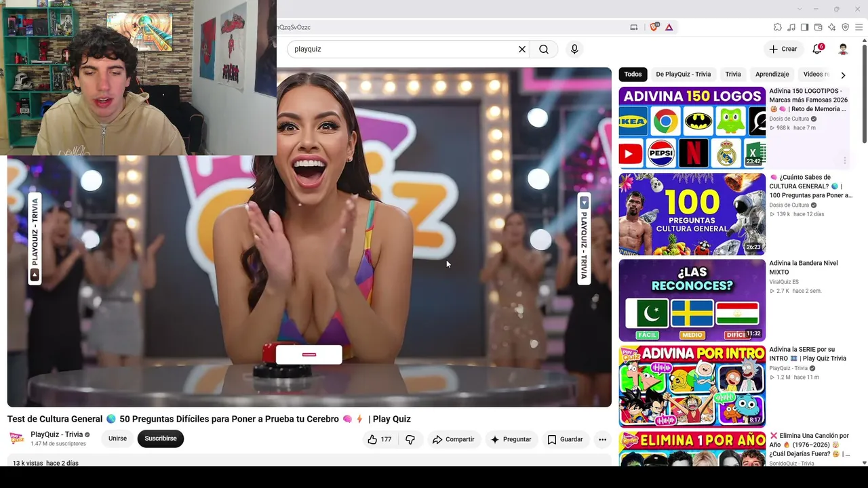Click the Crear button
This screenshot has width=868, height=488.
point(783,49)
